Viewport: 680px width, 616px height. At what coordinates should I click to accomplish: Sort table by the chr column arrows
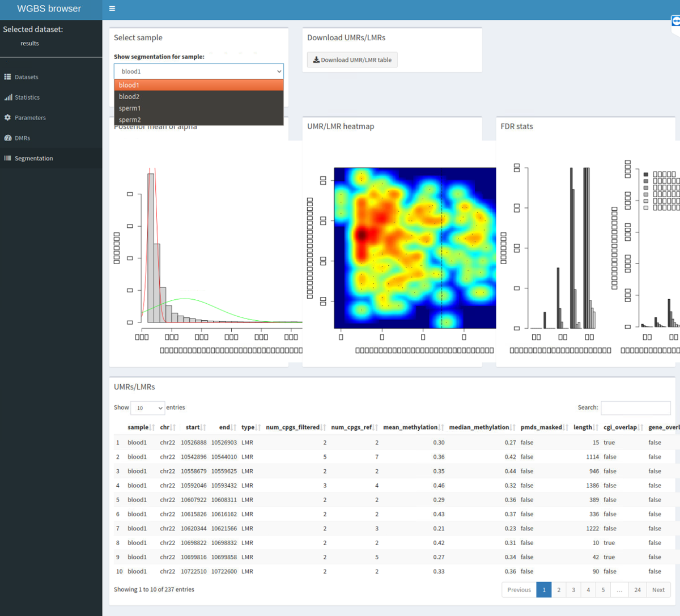173,427
